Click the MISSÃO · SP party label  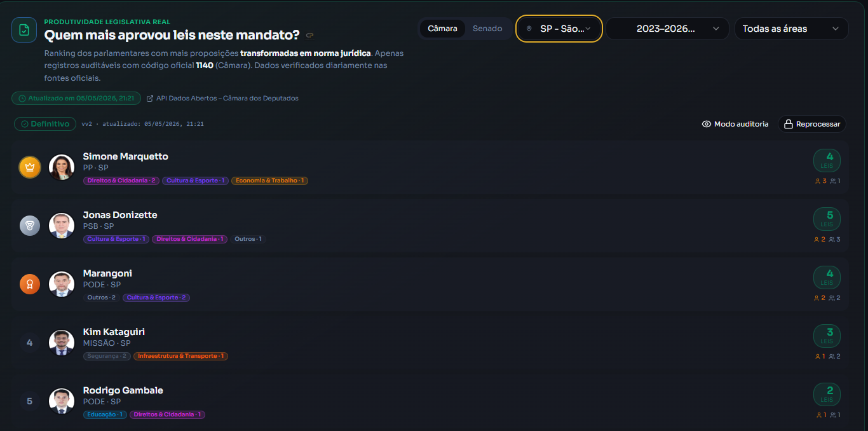coord(107,343)
